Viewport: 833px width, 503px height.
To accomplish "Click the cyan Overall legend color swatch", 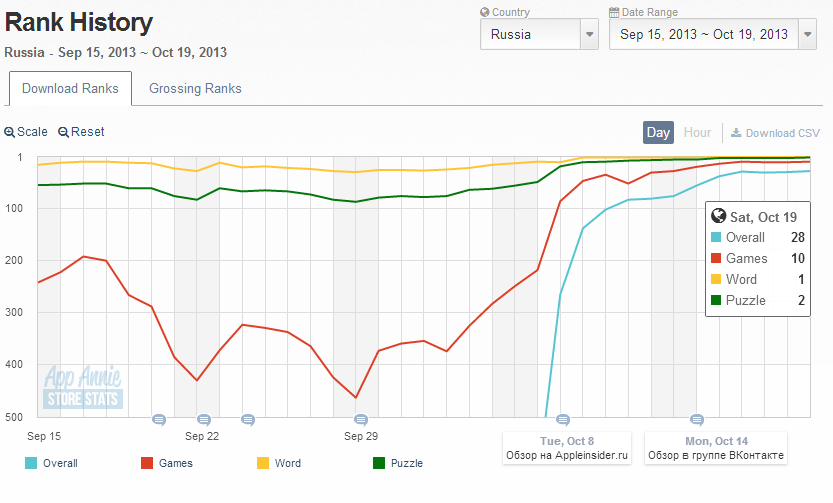I will 31,463.
